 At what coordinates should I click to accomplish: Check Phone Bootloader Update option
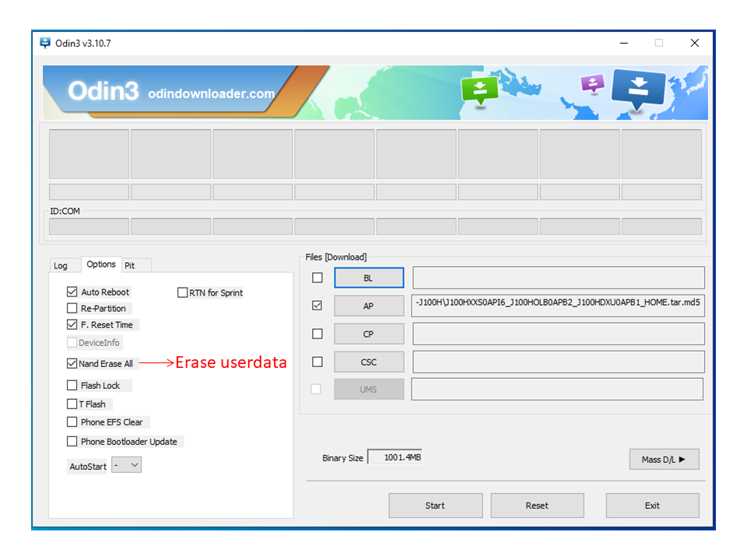click(x=72, y=442)
